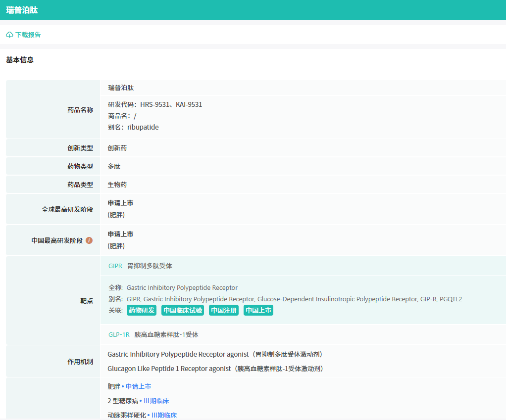
Task: Click the 全球最高研发阶段 label
Action: coord(67,210)
